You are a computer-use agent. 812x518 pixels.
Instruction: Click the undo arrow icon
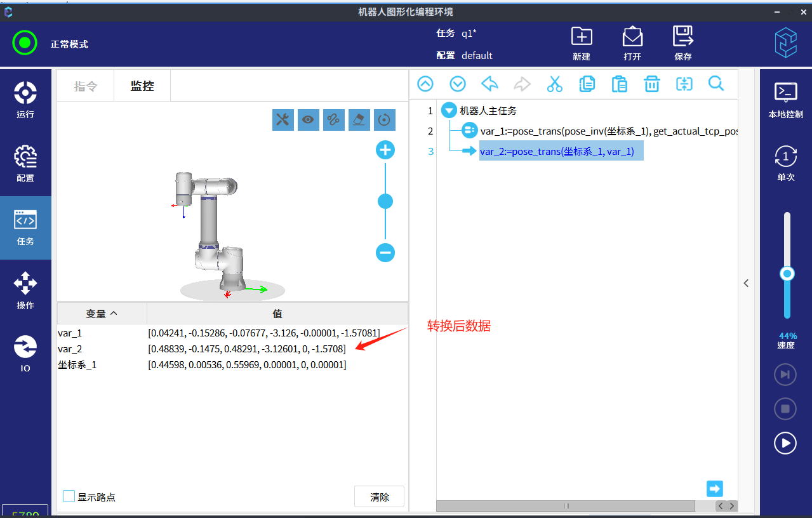tap(489, 84)
